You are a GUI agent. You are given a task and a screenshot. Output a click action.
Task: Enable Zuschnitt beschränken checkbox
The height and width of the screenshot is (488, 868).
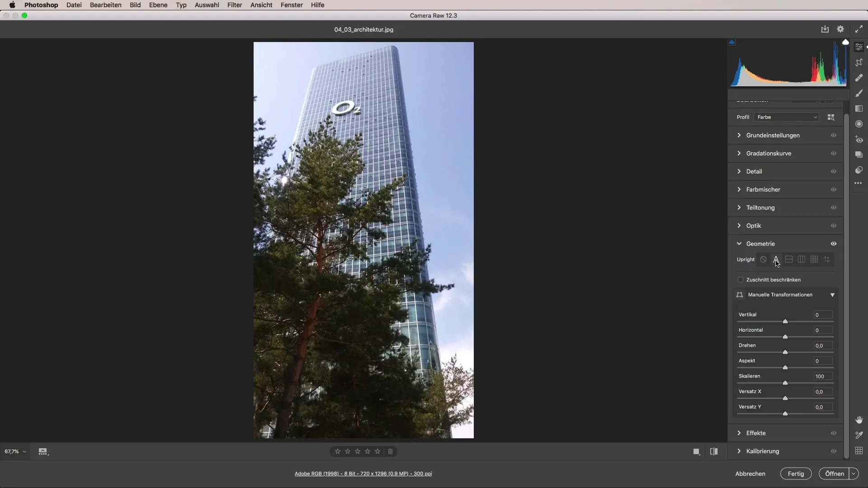point(741,280)
